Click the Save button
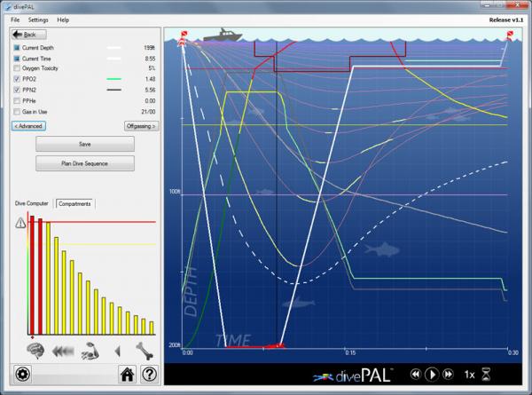Image resolution: width=532 pixels, height=395 pixels. pos(84,144)
